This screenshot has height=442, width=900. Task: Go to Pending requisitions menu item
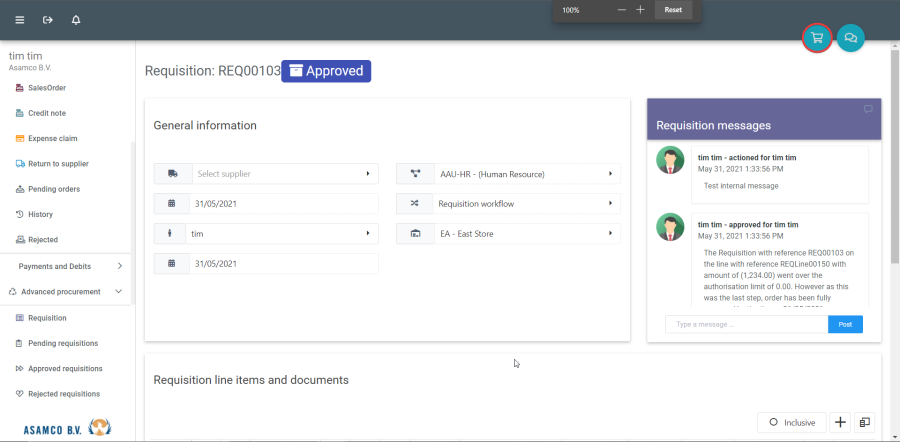pos(63,343)
